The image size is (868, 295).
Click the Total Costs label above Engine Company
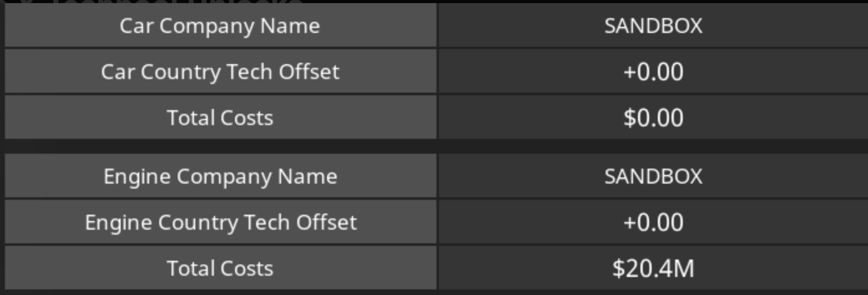pyautogui.click(x=219, y=118)
